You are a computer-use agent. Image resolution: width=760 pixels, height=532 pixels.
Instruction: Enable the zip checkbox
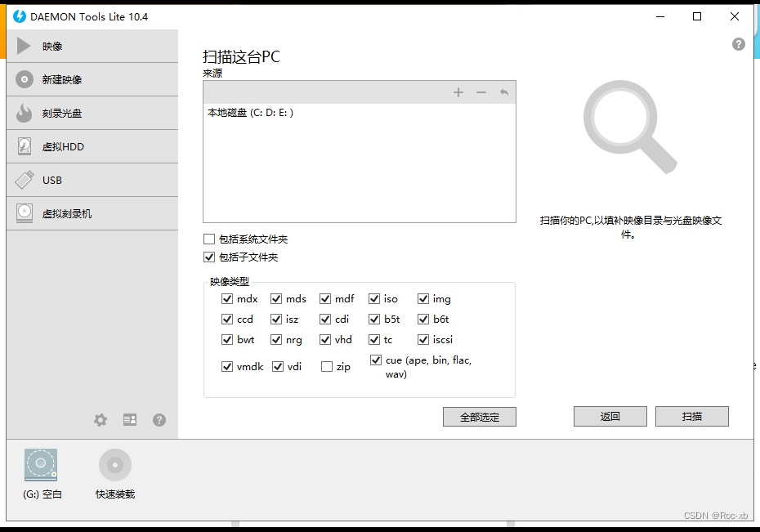[327, 366]
